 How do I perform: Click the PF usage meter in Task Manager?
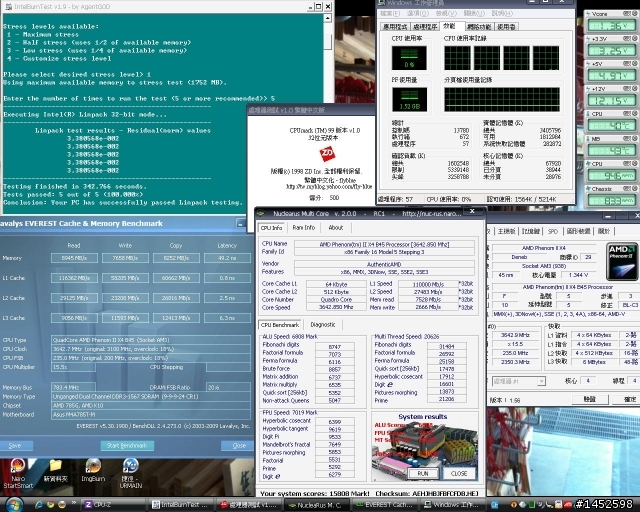(409, 99)
